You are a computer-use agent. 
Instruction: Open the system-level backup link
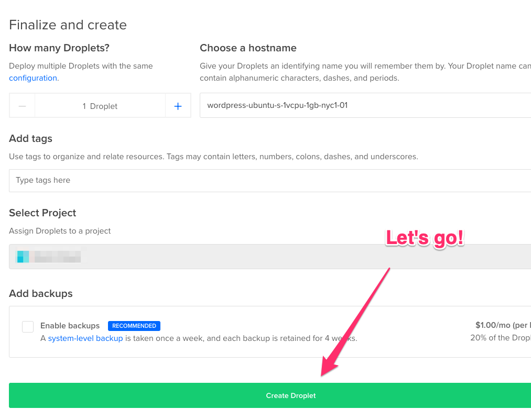pos(85,338)
